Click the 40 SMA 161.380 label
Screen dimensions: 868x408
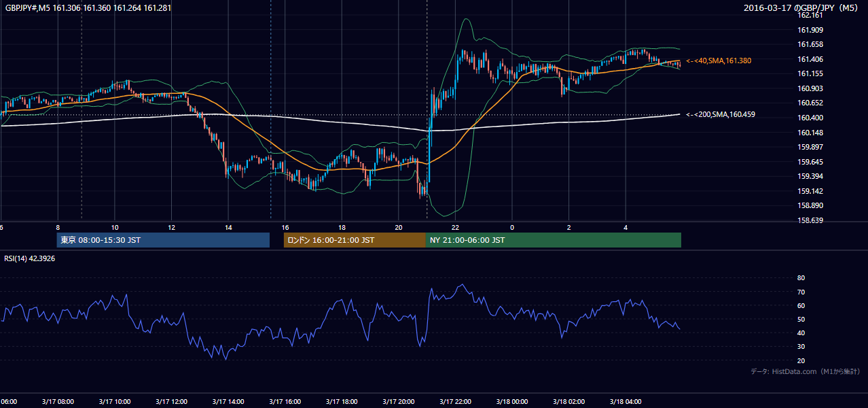pyautogui.click(x=719, y=61)
